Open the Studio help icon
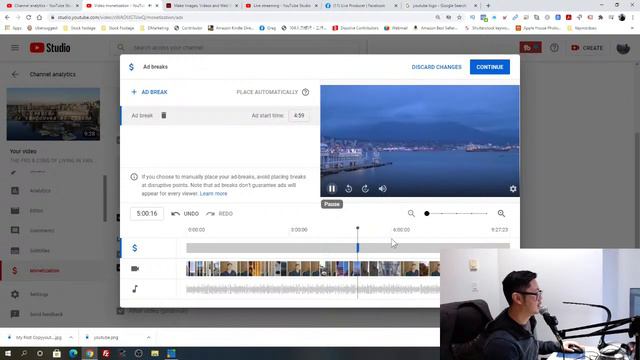This screenshot has height=360, width=640. click(x=554, y=48)
